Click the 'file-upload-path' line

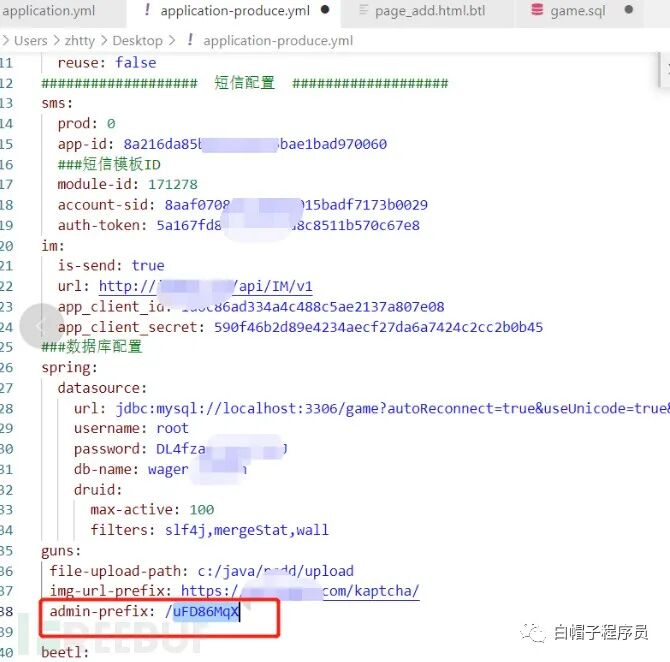tap(202, 571)
